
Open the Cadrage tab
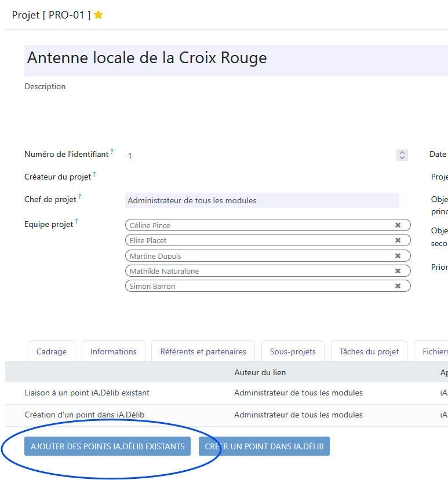tap(52, 351)
